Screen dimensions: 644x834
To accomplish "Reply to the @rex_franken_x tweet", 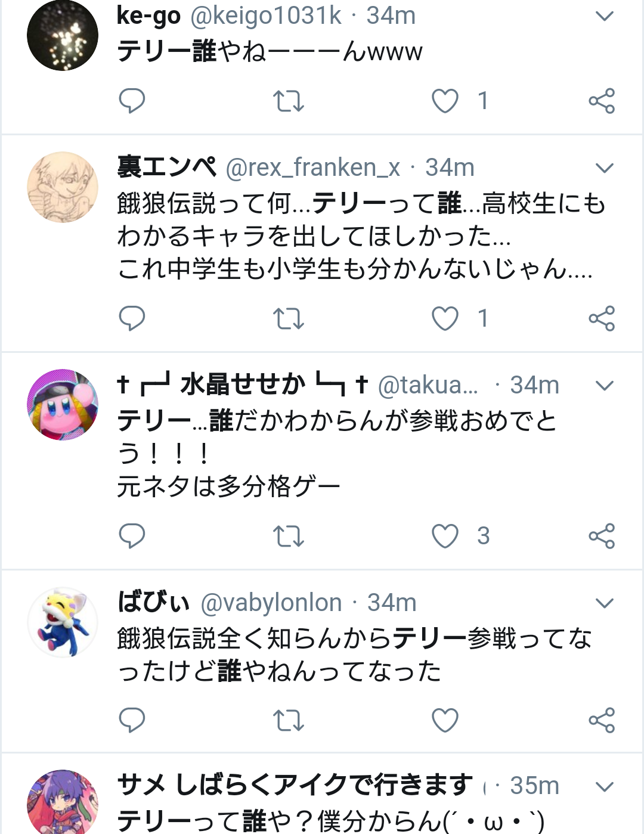I will [x=132, y=318].
